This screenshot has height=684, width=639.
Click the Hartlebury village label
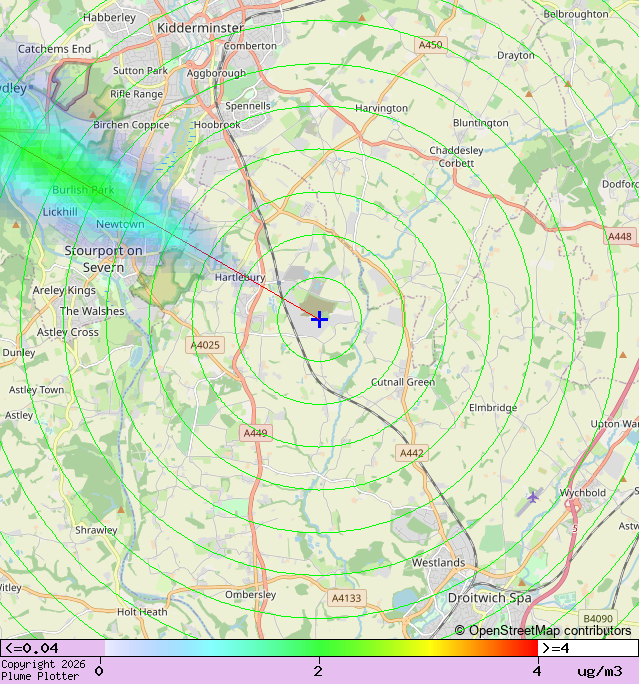(x=240, y=277)
